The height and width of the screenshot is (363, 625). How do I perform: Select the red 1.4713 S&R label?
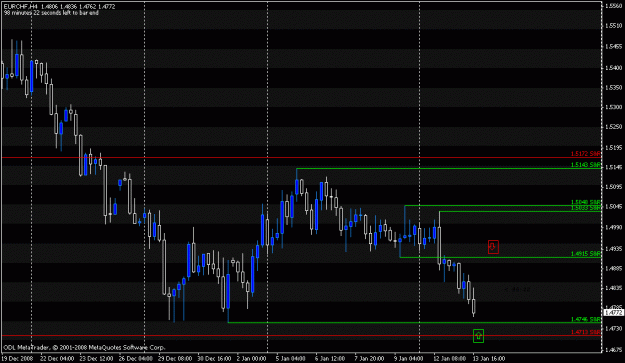tap(586, 332)
